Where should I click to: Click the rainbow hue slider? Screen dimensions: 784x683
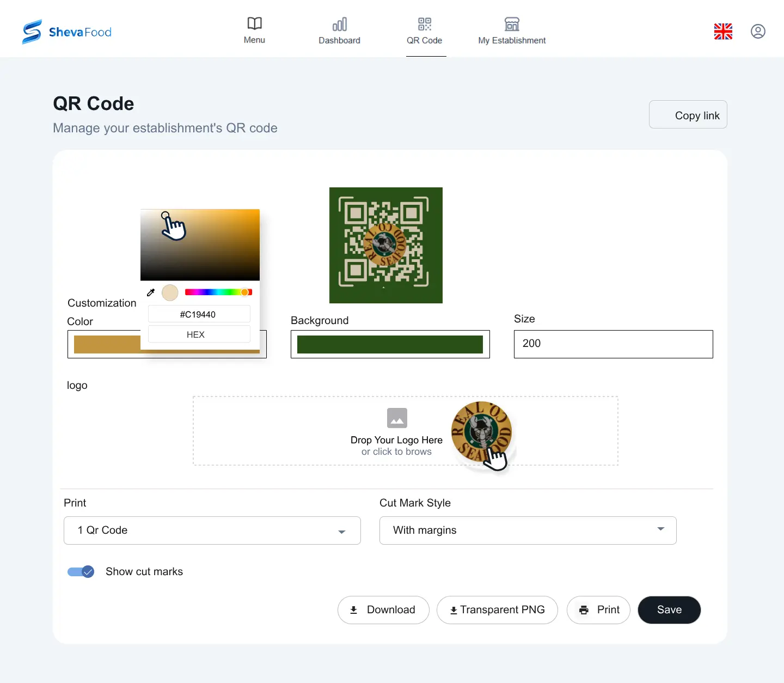click(218, 292)
